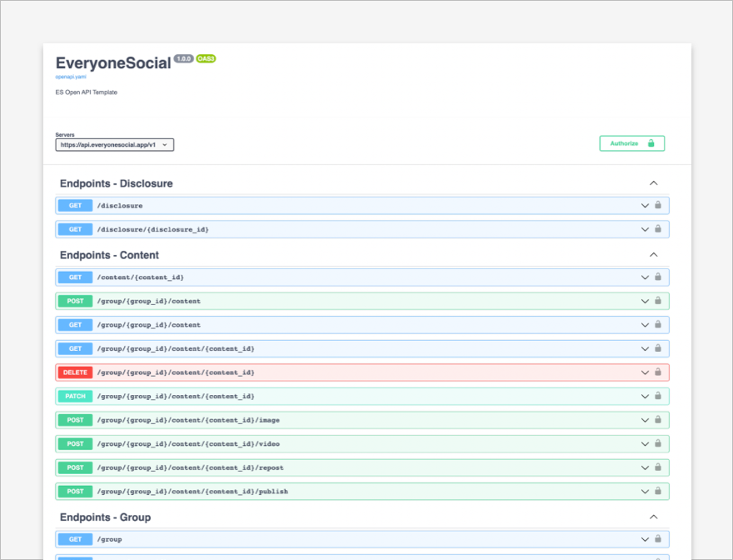The height and width of the screenshot is (560, 733).
Task: Click the DELETE method badge
Action: tap(75, 372)
